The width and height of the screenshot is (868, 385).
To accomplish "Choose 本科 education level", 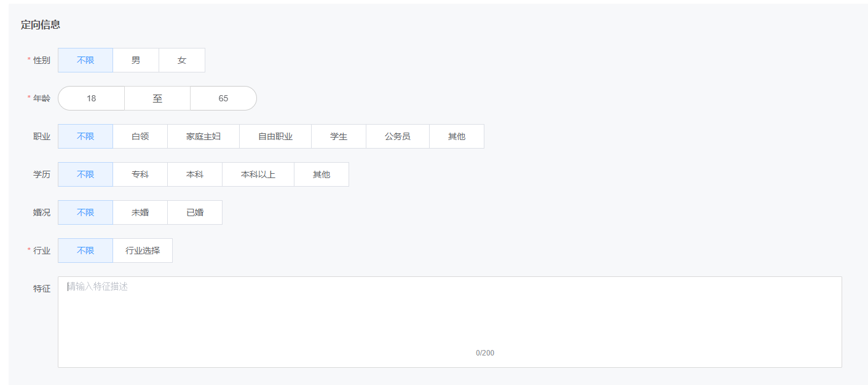I will pyautogui.click(x=195, y=174).
